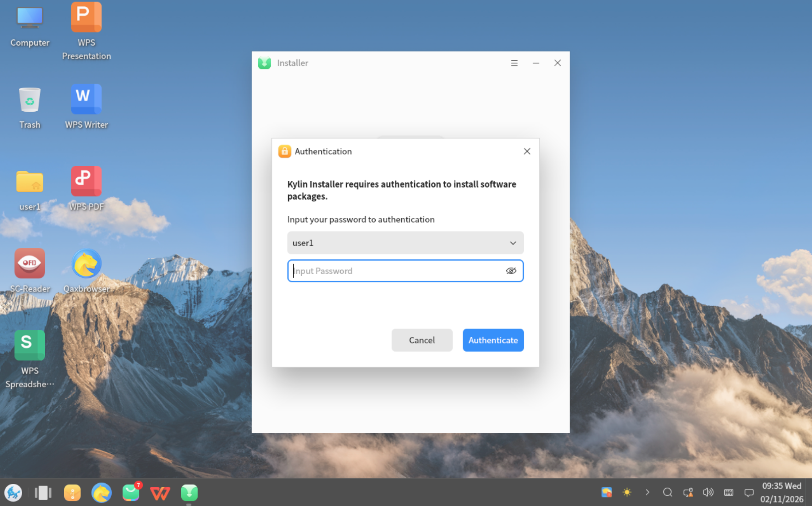812x506 pixels.
Task: Open WPS Writer desktop icon
Action: (86, 100)
